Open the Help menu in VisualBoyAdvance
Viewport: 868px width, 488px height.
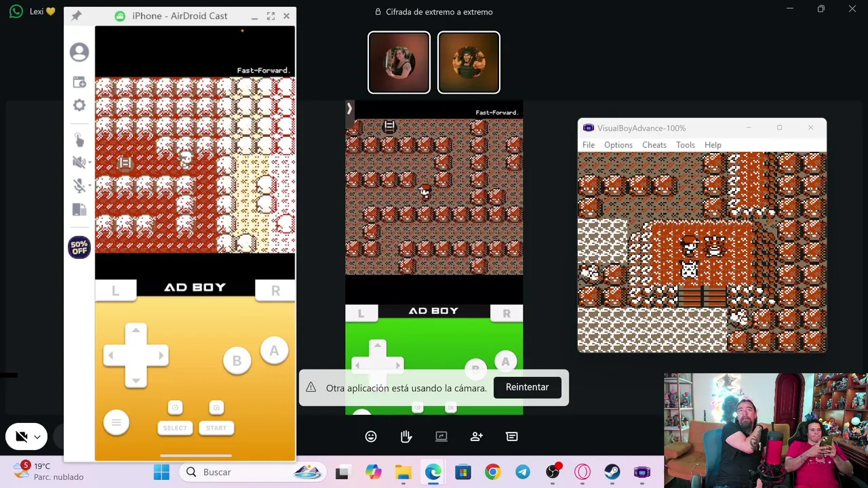click(x=713, y=145)
